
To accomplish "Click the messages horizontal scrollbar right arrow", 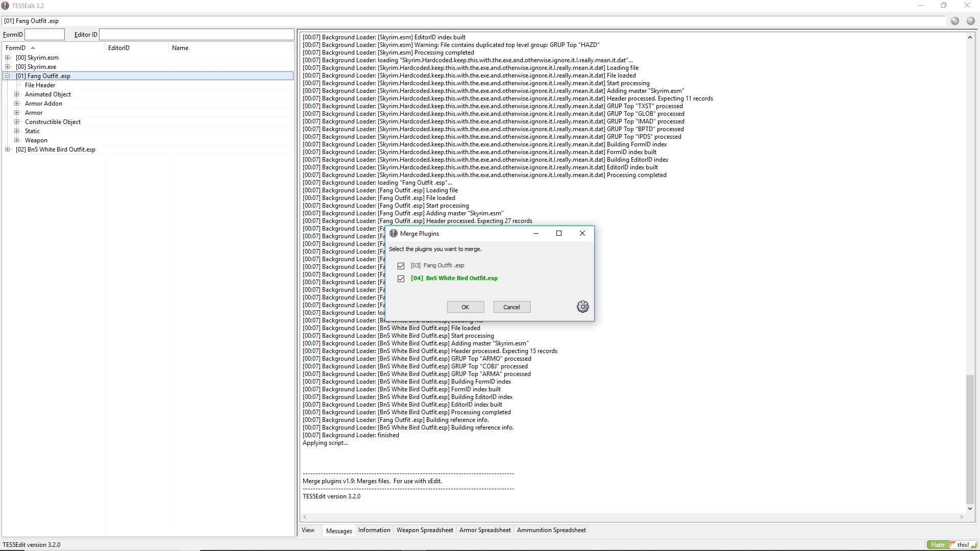I will click(962, 517).
